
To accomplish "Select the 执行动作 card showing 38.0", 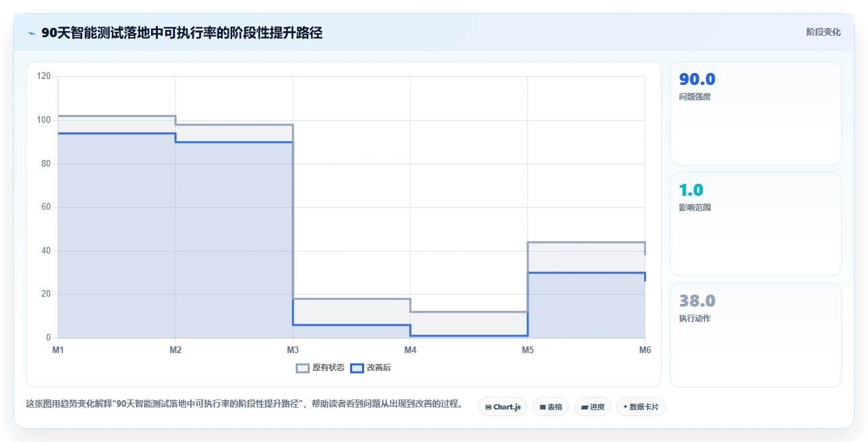I will (x=756, y=334).
